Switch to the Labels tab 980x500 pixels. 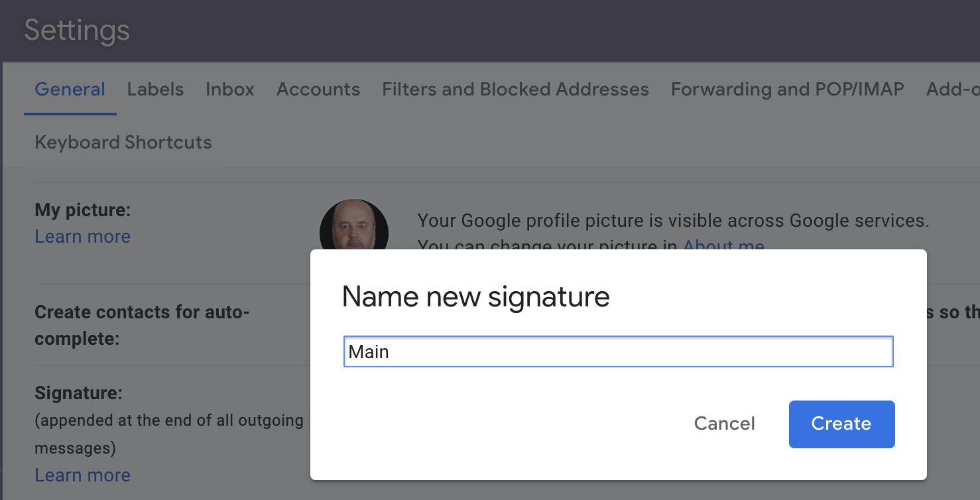155,90
